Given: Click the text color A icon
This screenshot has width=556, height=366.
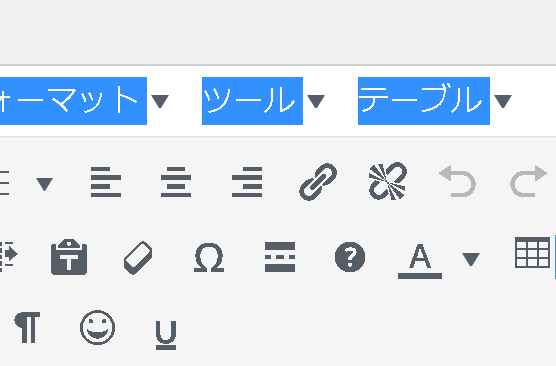Looking at the screenshot, I should tap(420, 261).
